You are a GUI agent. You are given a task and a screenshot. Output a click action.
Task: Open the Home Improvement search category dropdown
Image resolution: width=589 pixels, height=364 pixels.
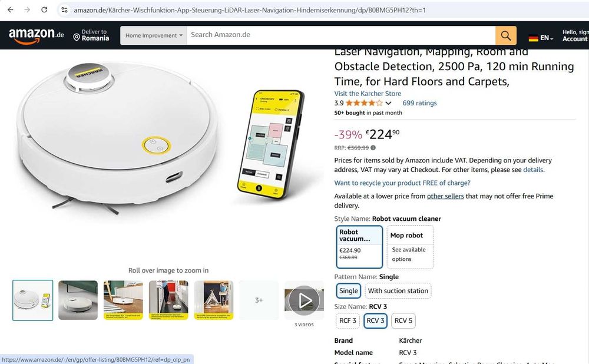tap(154, 36)
